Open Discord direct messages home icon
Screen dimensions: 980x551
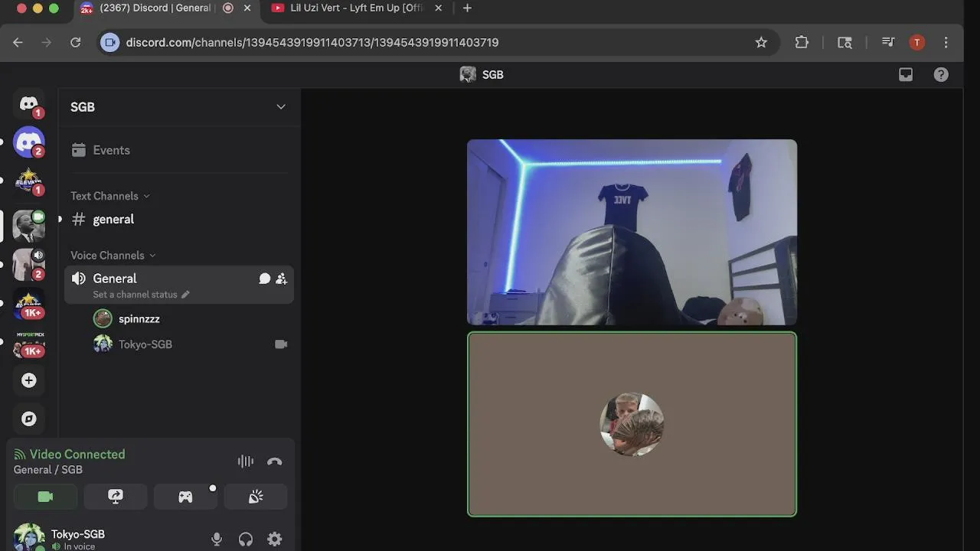[29, 105]
